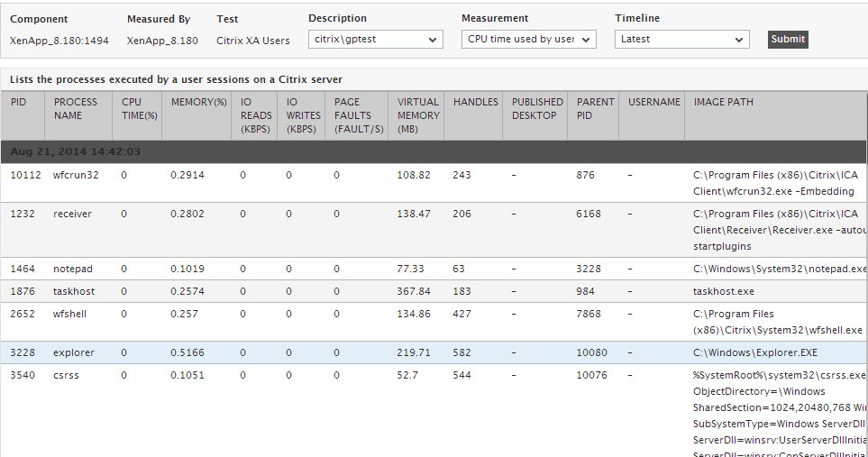Select PID 10112 cell

25,175
